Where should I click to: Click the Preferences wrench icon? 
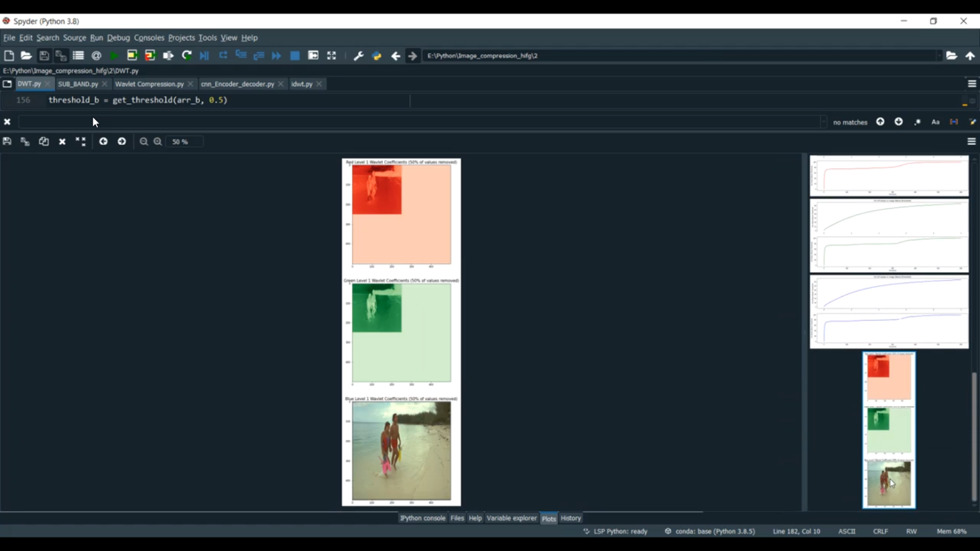[x=358, y=56]
